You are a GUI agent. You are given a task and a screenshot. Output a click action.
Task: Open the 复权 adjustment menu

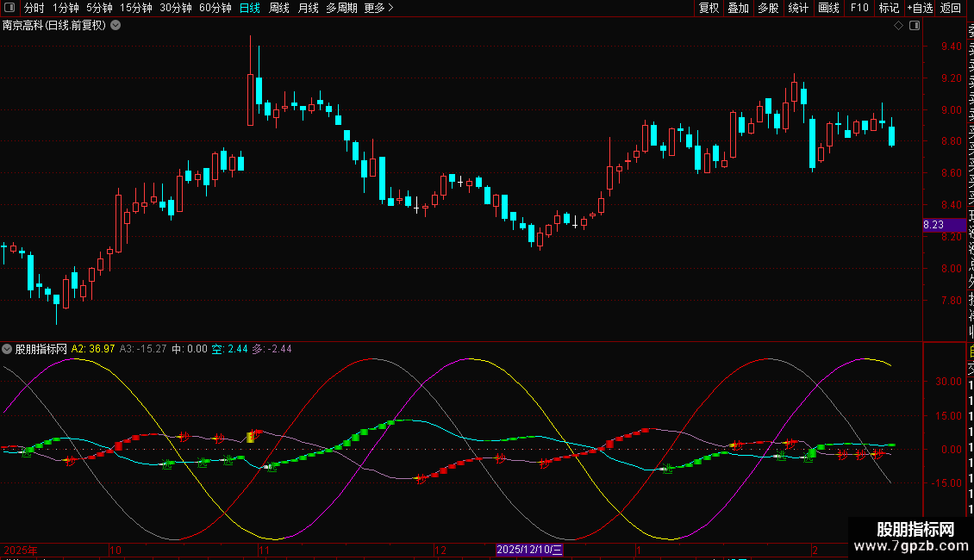pos(709,8)
